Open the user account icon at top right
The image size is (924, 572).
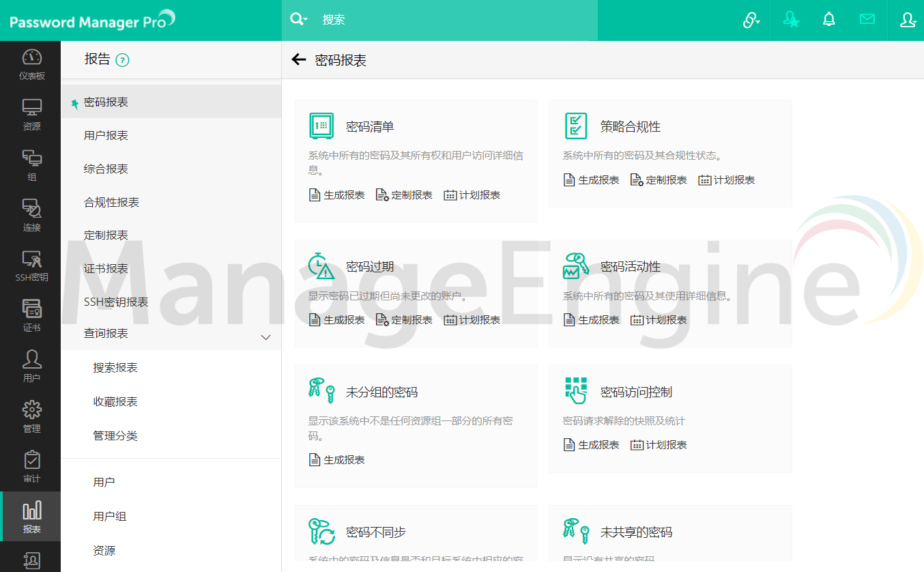(x=908, y=20)
